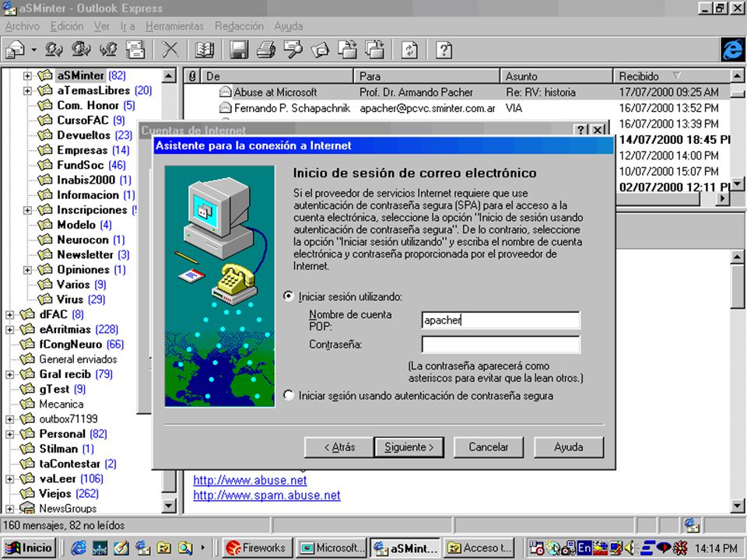Click the Contraseña password field
The width and height of the screenshot is (747, 560).
pos(500,345)
